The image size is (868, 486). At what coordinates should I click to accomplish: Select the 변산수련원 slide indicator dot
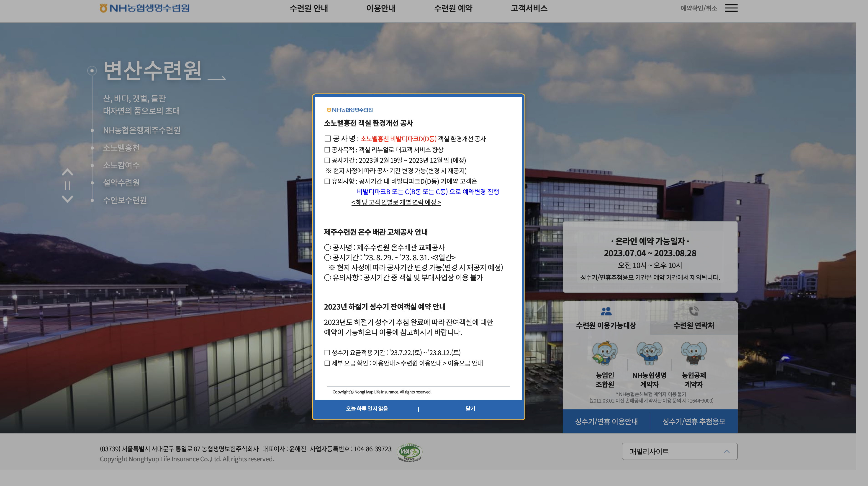pos(92,70)
